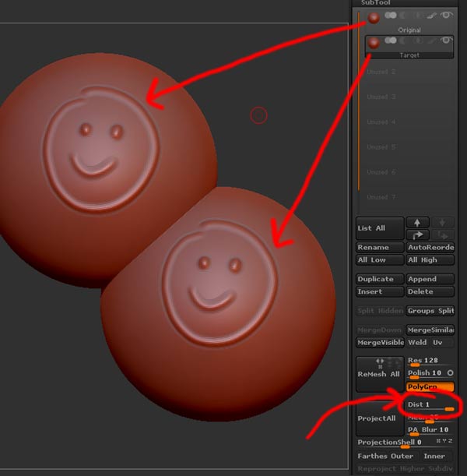
Task: Click the MergeVisible button
Action: (380, 343)
